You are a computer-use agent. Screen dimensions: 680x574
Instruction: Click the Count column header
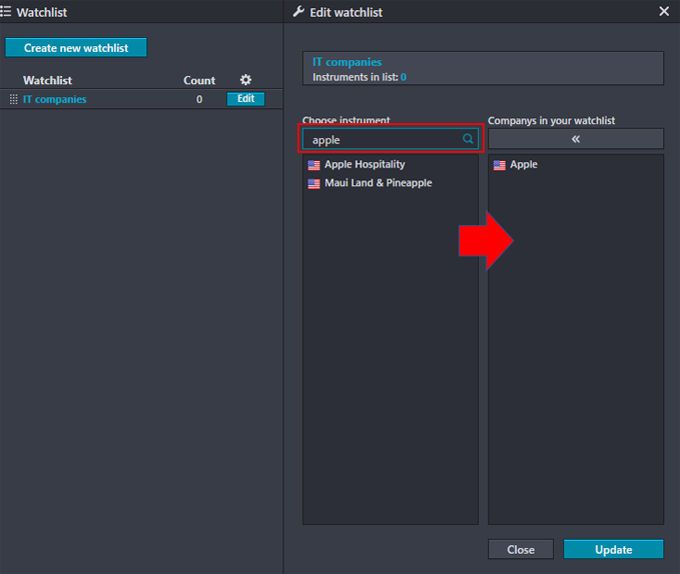point(199,80)
